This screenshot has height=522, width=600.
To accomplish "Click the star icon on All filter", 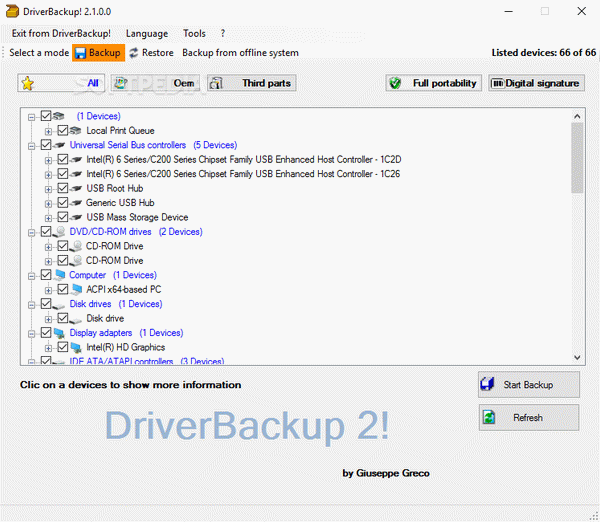I will click(x=28, y=83).
